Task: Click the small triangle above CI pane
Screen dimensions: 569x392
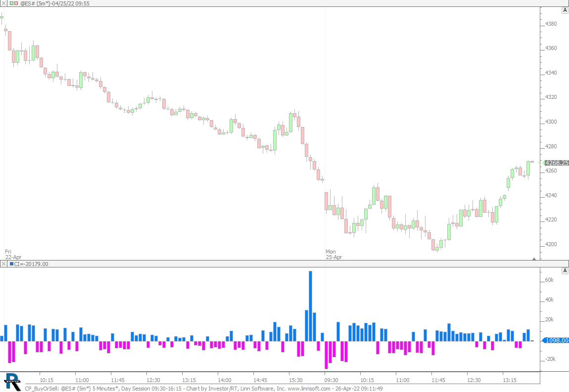Action: click(x=534, y=259)
